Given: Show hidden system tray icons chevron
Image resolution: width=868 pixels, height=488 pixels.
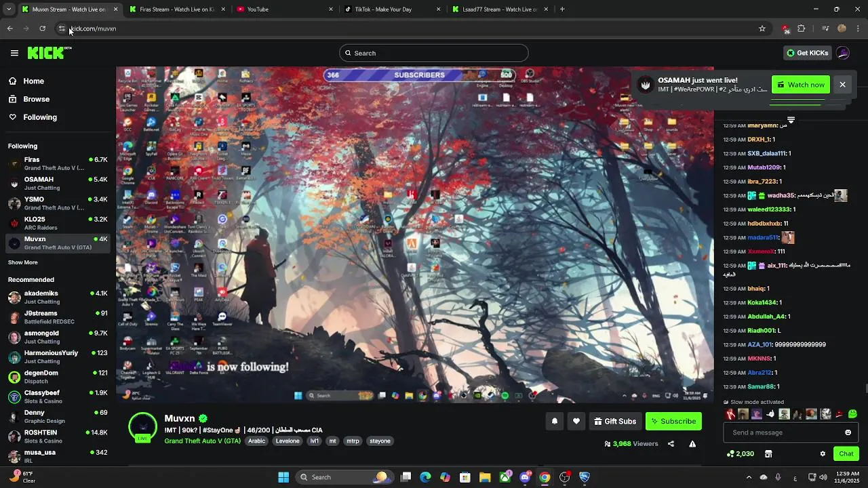Looking at the screenshot, I should click(749, 477).
